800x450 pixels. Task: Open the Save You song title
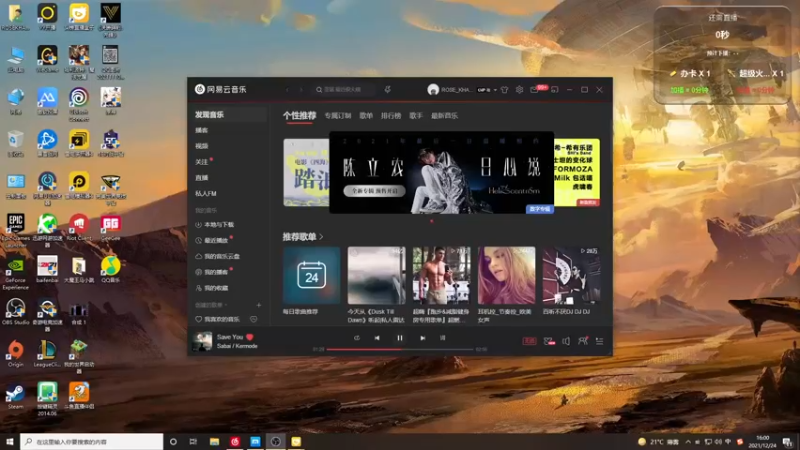230,337
